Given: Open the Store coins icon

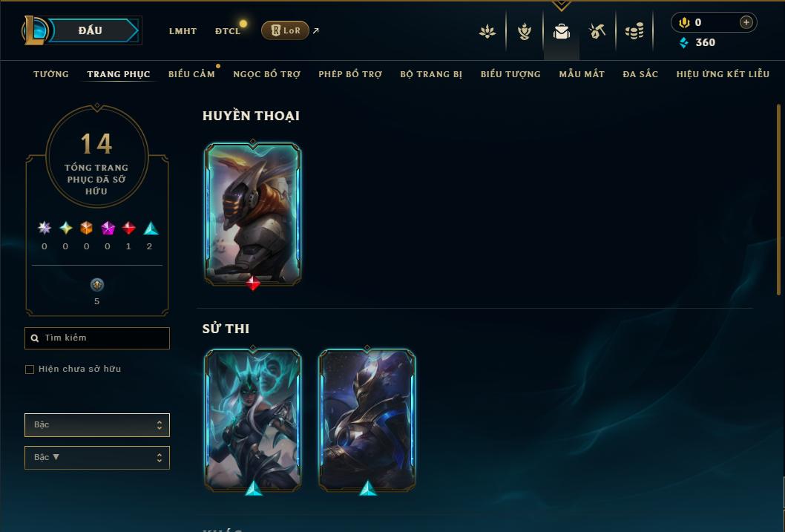Looking at the screenshot, I should [x=634, y=31].
